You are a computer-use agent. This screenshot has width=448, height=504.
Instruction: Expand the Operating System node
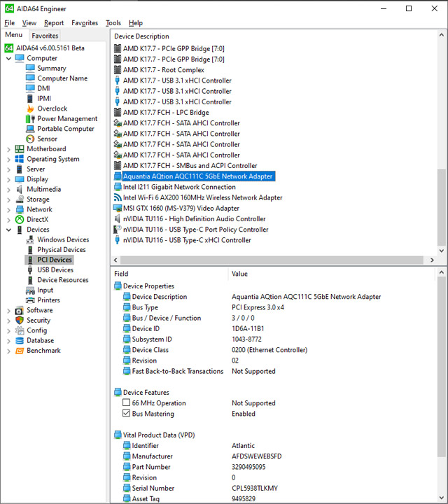tap(8, 159)
